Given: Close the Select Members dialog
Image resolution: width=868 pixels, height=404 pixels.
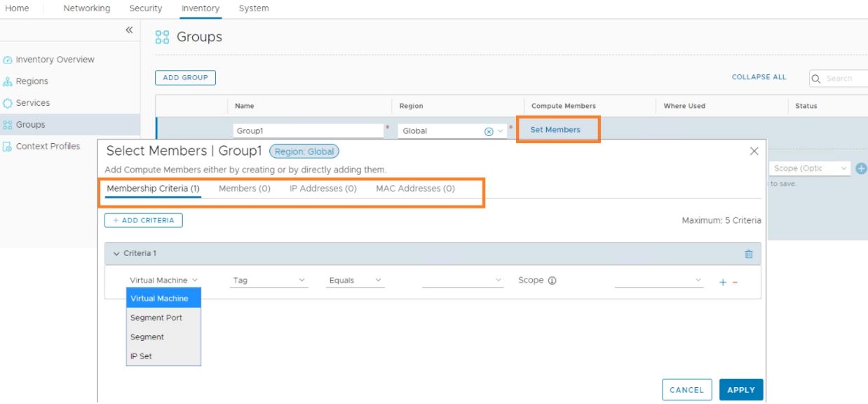Looking at the screenshot, I should [x=754, y=151].
